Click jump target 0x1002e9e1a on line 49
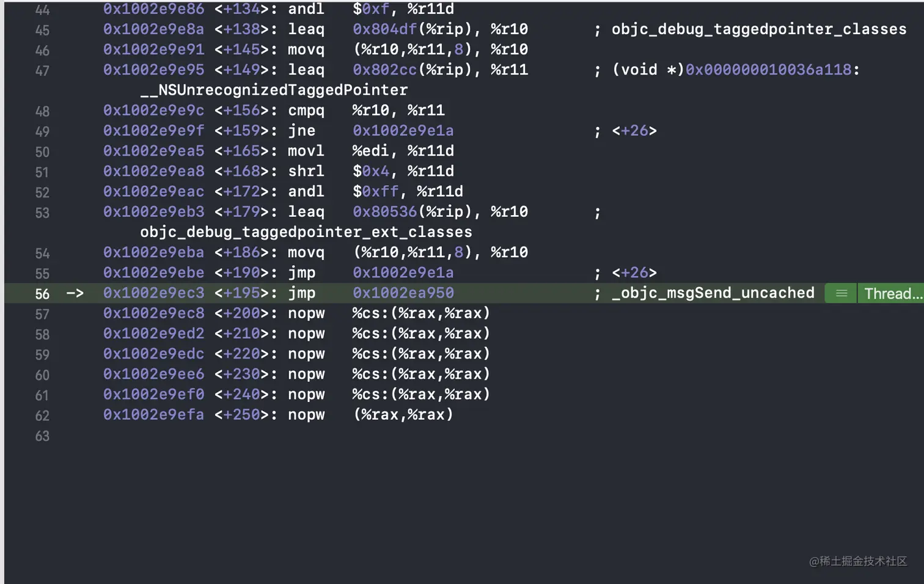 click(x=403, y=130)
